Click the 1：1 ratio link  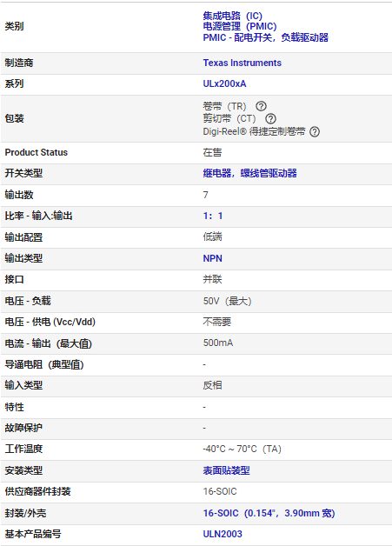click(213, 216)
